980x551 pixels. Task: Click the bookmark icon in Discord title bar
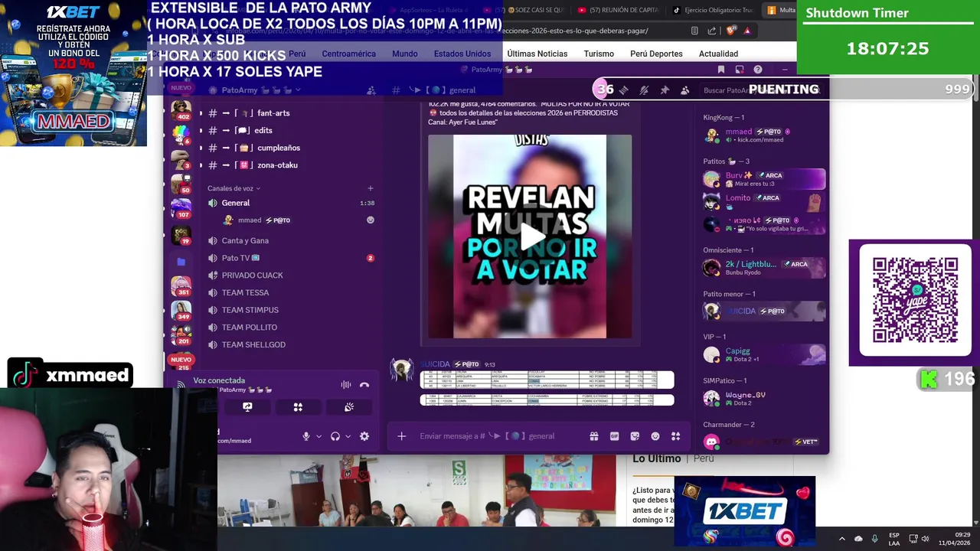click(x=721, y=70)
